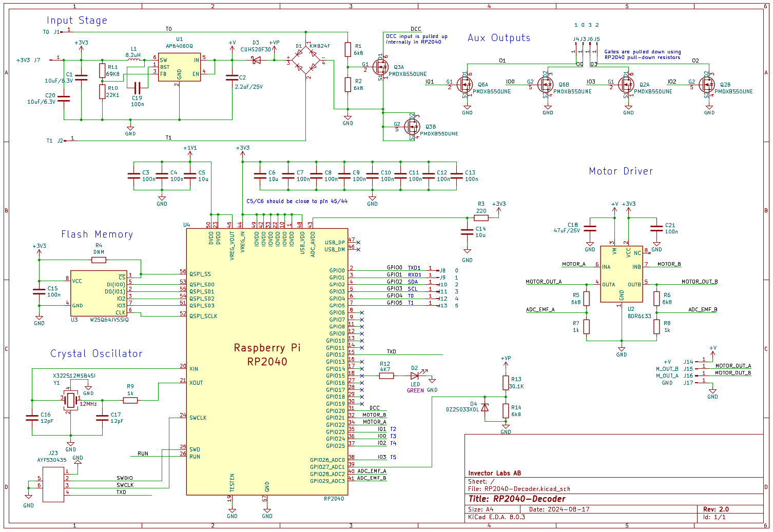Select the D4 DZ2S033X0L zener diode
The height and width of the screenshot is (532, 773).
[x=485, y=407]
